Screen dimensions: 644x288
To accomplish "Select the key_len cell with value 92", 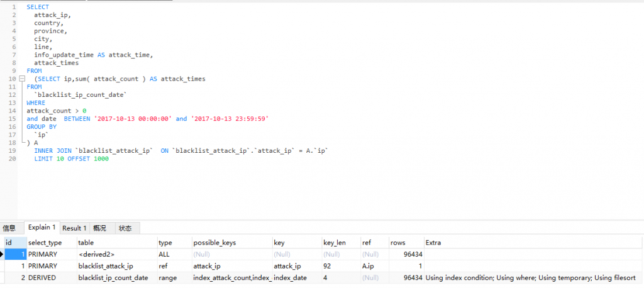I will tap(341, 266).
